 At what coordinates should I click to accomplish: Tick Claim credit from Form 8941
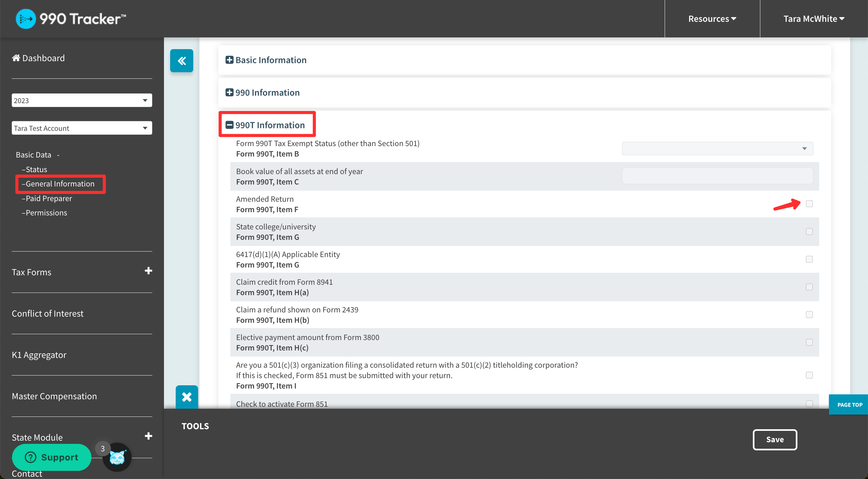[x=809, y=287]
